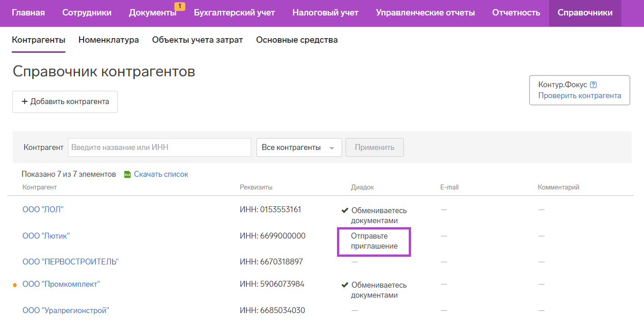Open Налоговый учет in the top menu
This screenshot has width=644, height=324.
(x=325, y=13)
